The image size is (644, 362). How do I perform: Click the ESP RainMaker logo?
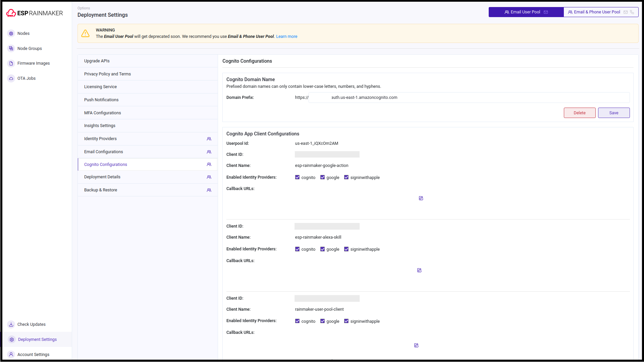[35, 13]
